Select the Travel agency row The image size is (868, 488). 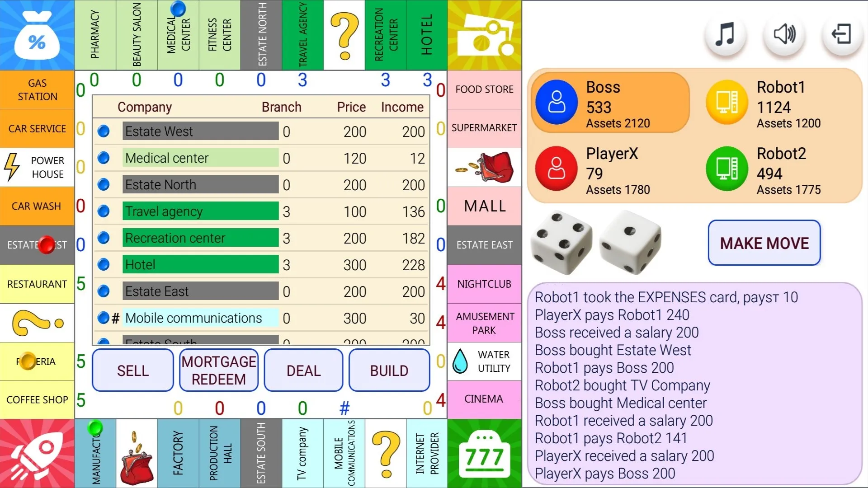263,211
